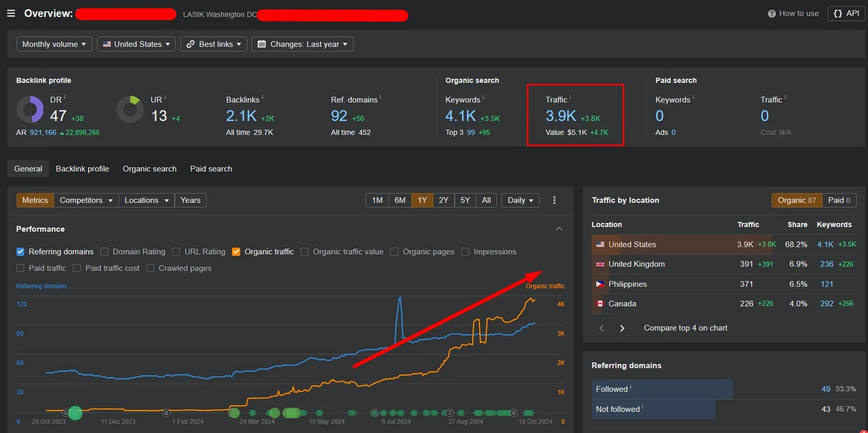Open the hamburger menu icon
The image size is (868, 433).
click(x=11, y=13)
